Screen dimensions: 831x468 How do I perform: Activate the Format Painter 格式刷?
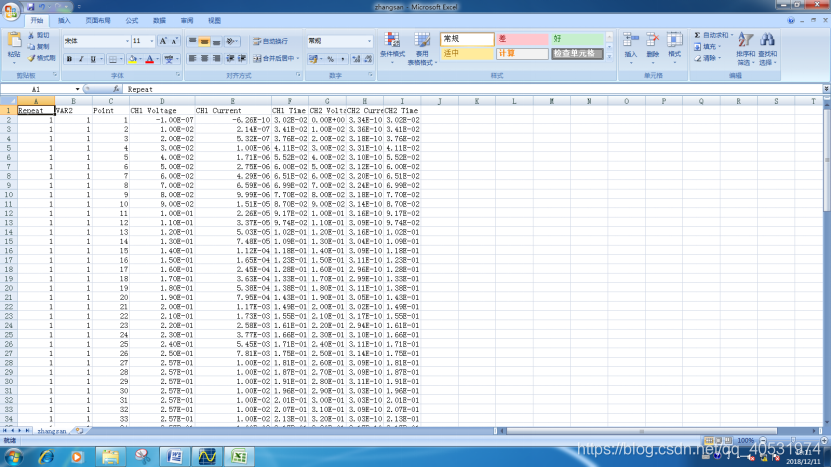(42, 58)
